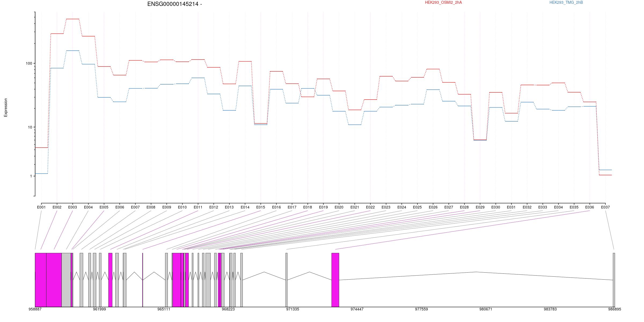644x322 pixels.
Task: Click exon label E016
Action: click(x=276, y=207)
